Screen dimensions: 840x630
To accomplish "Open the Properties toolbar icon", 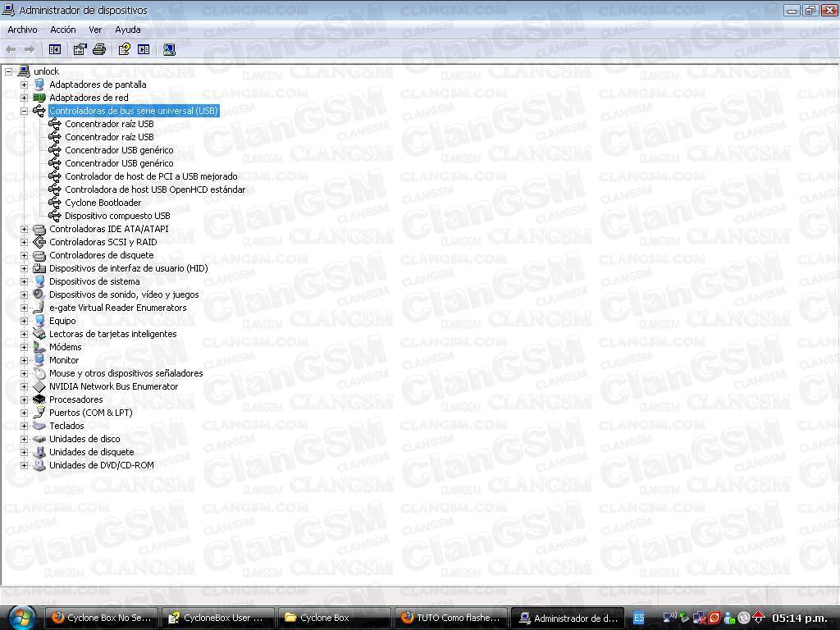I will tap(80, 50).
